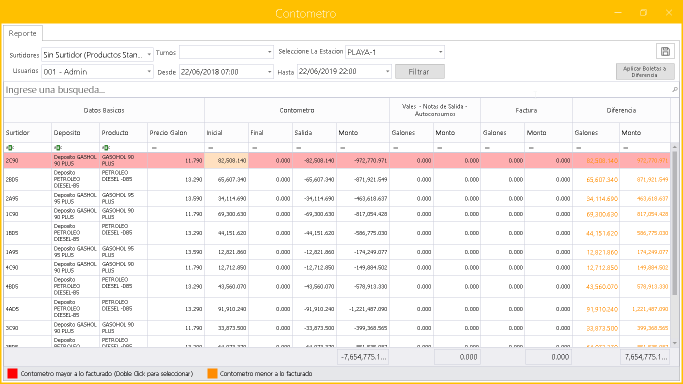Expand the Surtidores dropdown
The width and height of the screenshot is (683, 384).
click(x=149, y=55)
